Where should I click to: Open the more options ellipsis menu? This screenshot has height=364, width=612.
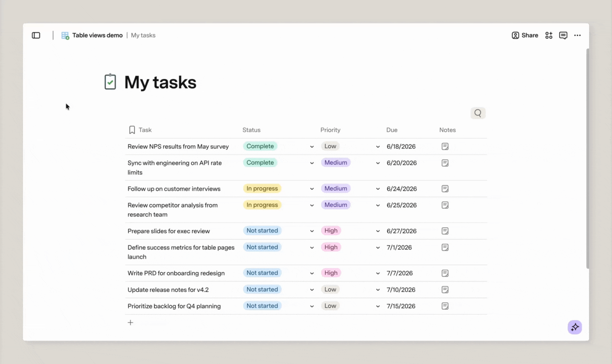click(x=577, y=35)
